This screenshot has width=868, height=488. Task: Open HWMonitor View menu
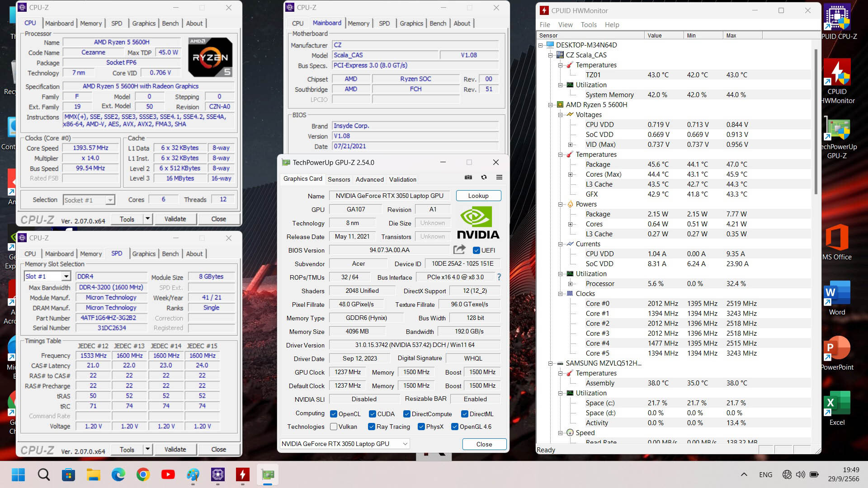click(565, 25)
